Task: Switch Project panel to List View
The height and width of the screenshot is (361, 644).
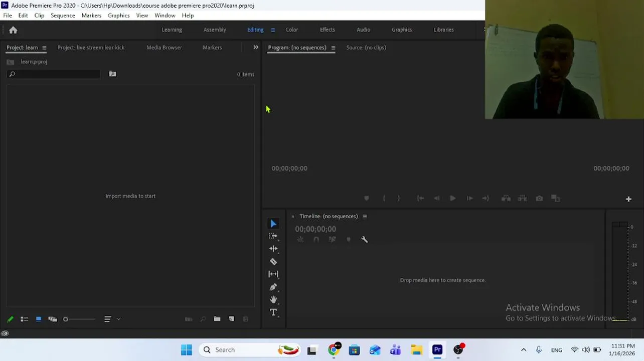Action: tap(24, 319)
